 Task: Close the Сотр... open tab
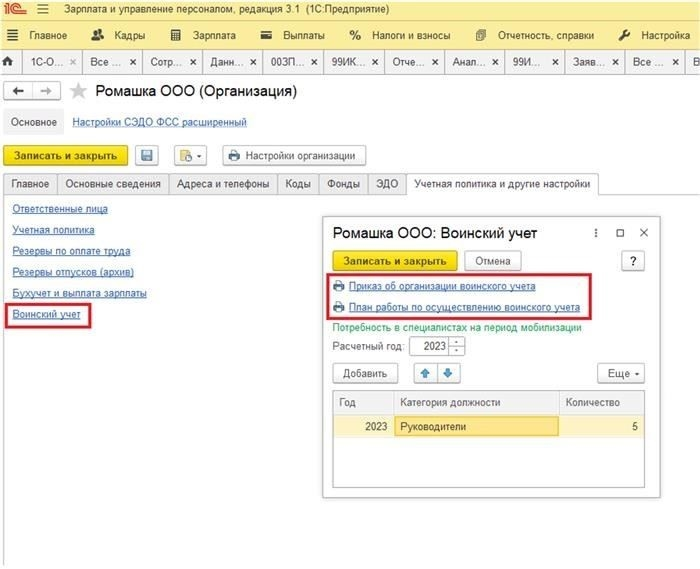(193, 62)
